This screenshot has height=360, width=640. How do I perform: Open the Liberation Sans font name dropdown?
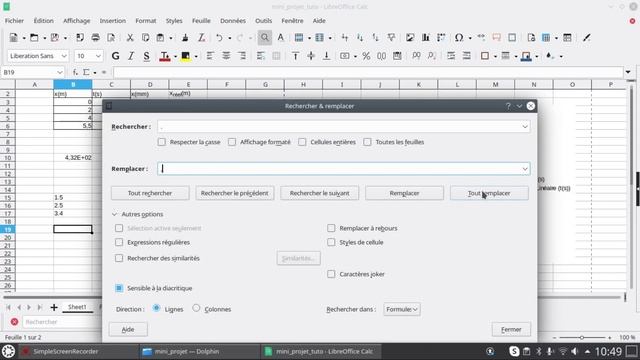tap(64, 56)
